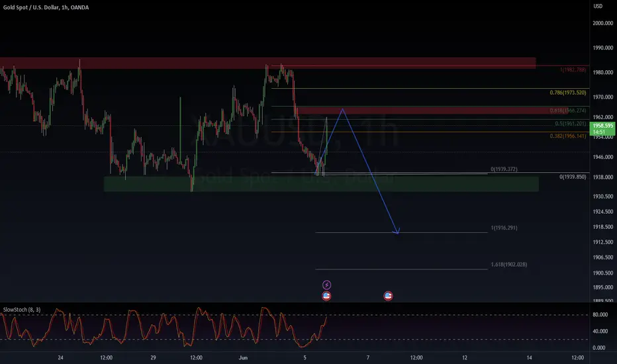Screen dimensions: 617x364
Task: Click the USD currency label on the price axis
Action: click(x=598, y=6)
